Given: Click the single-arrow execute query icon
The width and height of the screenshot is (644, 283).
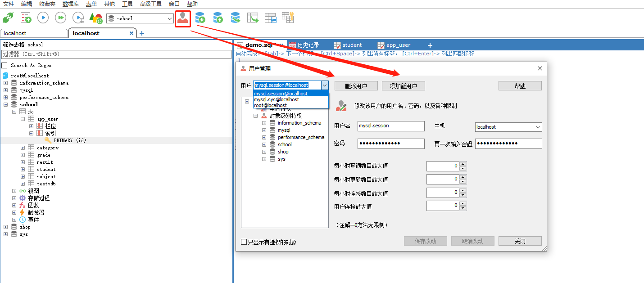Looking at the screenshot, I should point(43,18).
